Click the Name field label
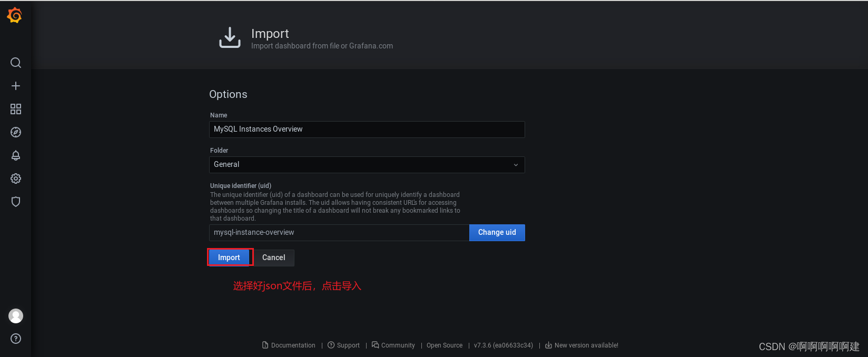868x357 pixels. point(219,115)
